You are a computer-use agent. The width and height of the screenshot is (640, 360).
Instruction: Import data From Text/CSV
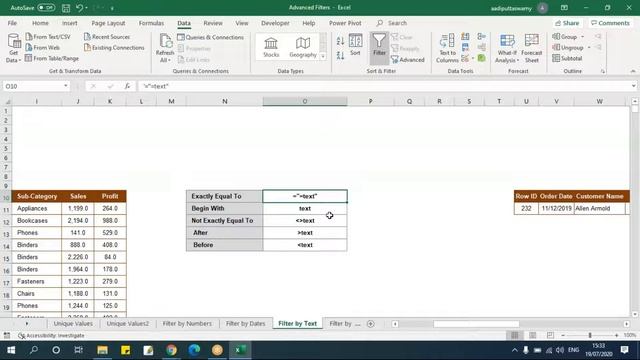[48, 37]
